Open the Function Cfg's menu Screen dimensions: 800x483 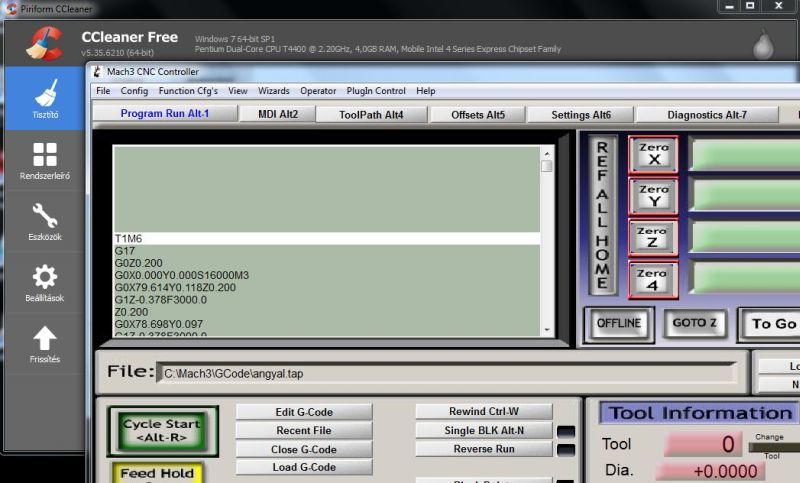[x=188, y=91]
